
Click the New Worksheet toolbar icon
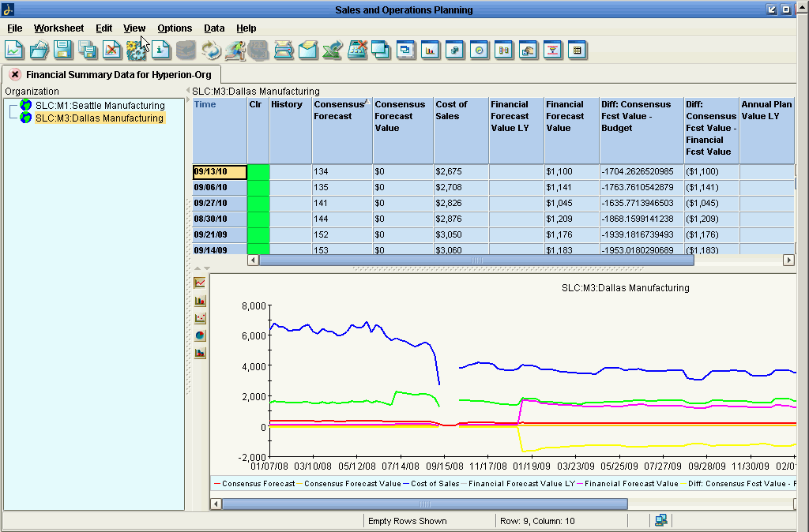click(14, 50)
